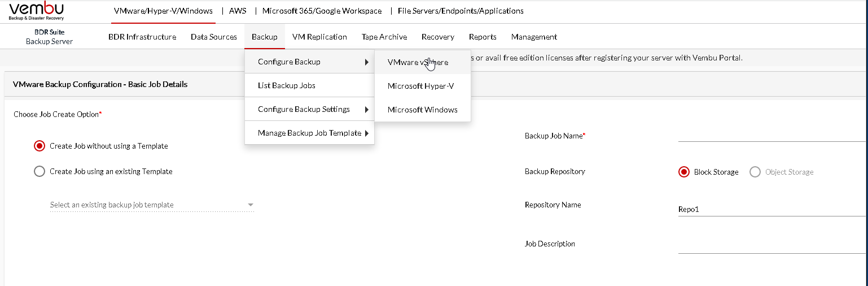The height and width of the screenshot is (286, 868).
Task: Expand Manage Backup Job Template arrow
Action: (367, 133)
